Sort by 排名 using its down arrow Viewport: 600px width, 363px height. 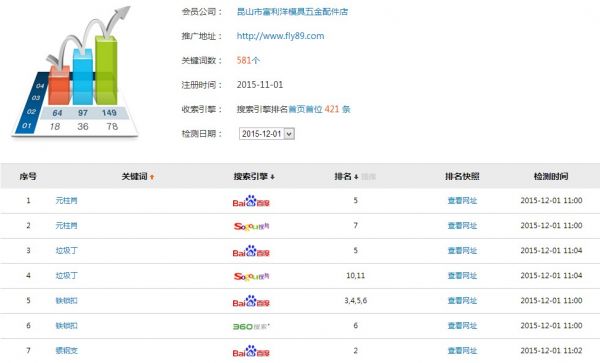356,177
